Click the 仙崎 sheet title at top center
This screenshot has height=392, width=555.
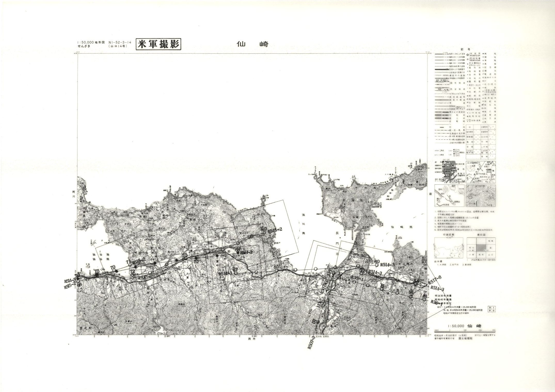tap(253, 44)
